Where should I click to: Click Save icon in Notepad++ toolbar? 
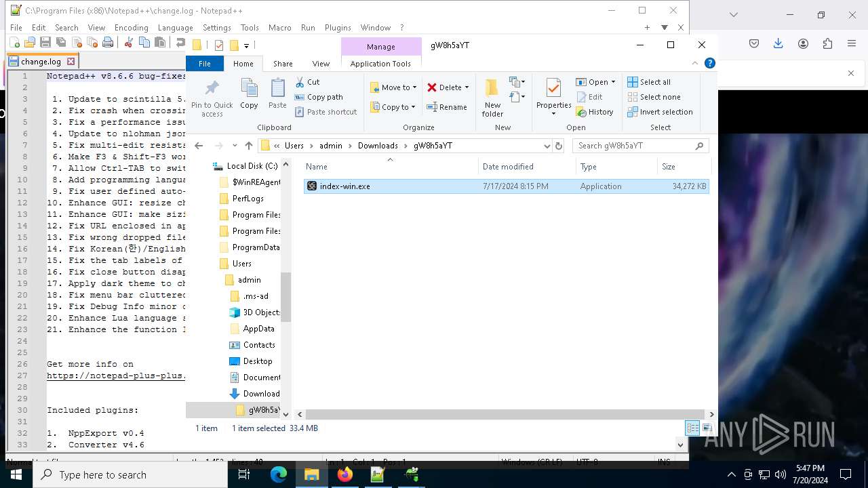pyautogui.click(x=45, y=43)
